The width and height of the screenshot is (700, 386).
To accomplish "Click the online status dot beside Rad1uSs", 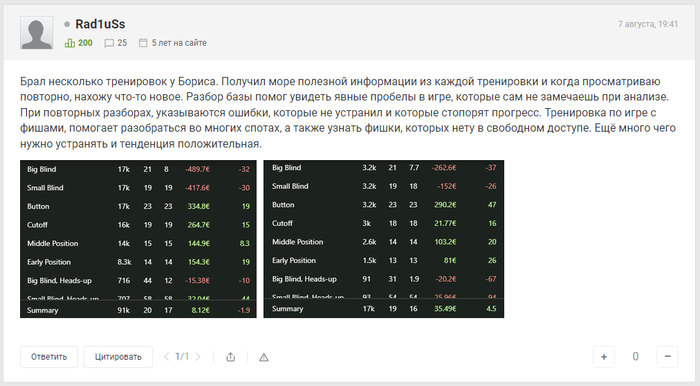I will 67,24.
